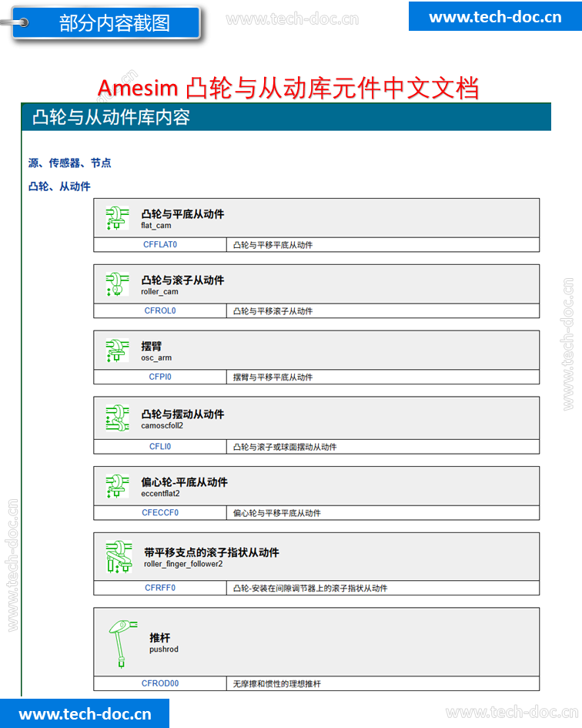Click the roller_finger_follower2 name text
The height and width of the screenshot is (728, 582).
click(x=183, y=564)
